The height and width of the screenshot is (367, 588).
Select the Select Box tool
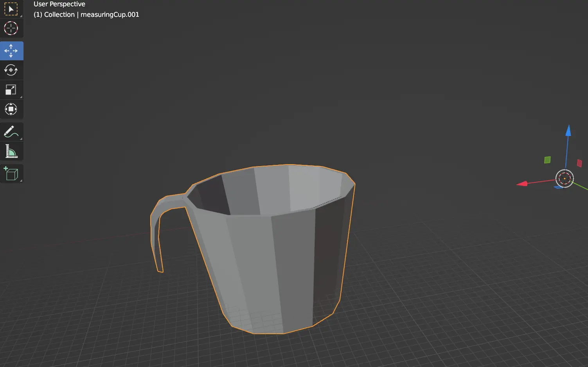point(11,9)
